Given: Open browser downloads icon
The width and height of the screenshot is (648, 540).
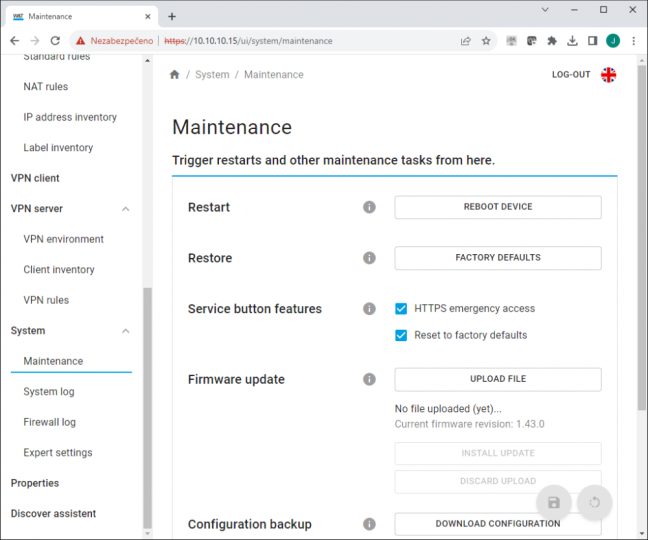Looking at the screenshot, I should coord(572,40).
